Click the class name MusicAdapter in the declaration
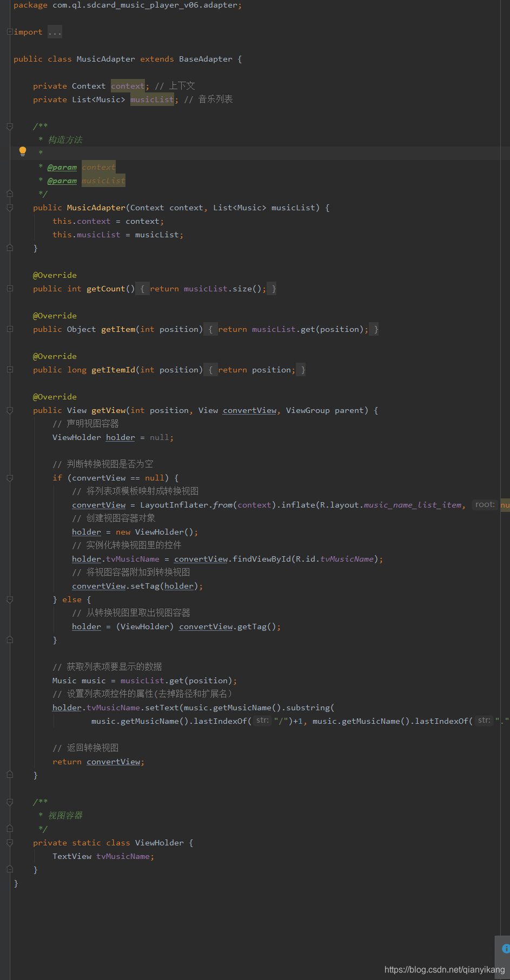 (106, 59)
